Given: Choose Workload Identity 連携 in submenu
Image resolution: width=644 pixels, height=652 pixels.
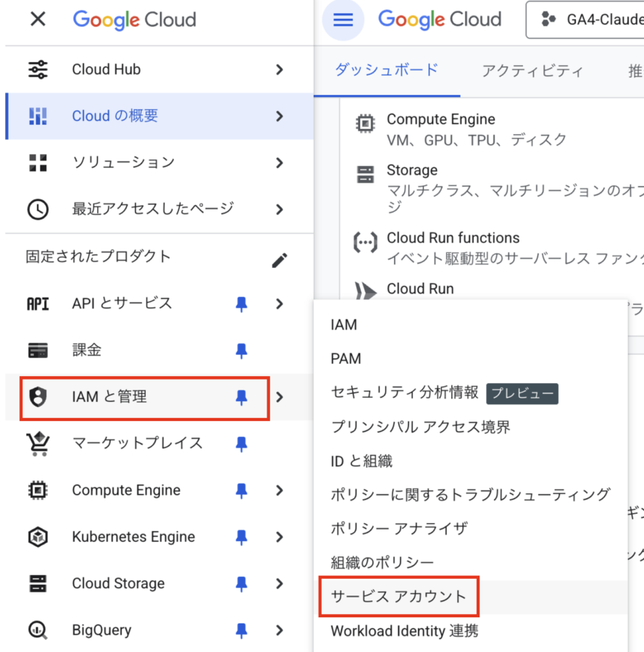Looking at the screenshot, I should tap(404, 631).
